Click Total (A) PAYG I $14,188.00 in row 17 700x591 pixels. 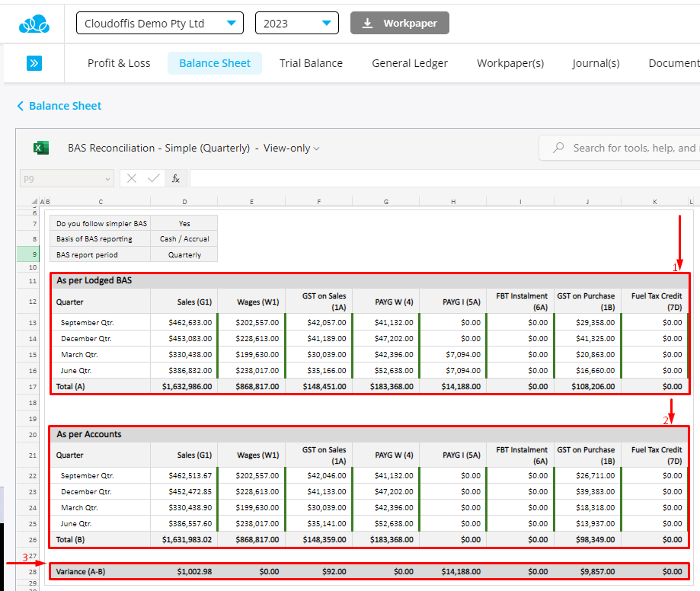453,387
